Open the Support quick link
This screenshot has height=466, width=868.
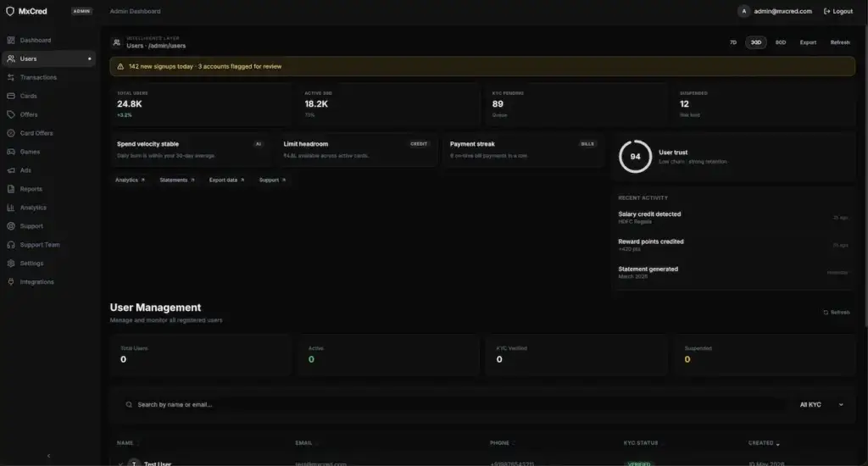(x=272, y=180)
